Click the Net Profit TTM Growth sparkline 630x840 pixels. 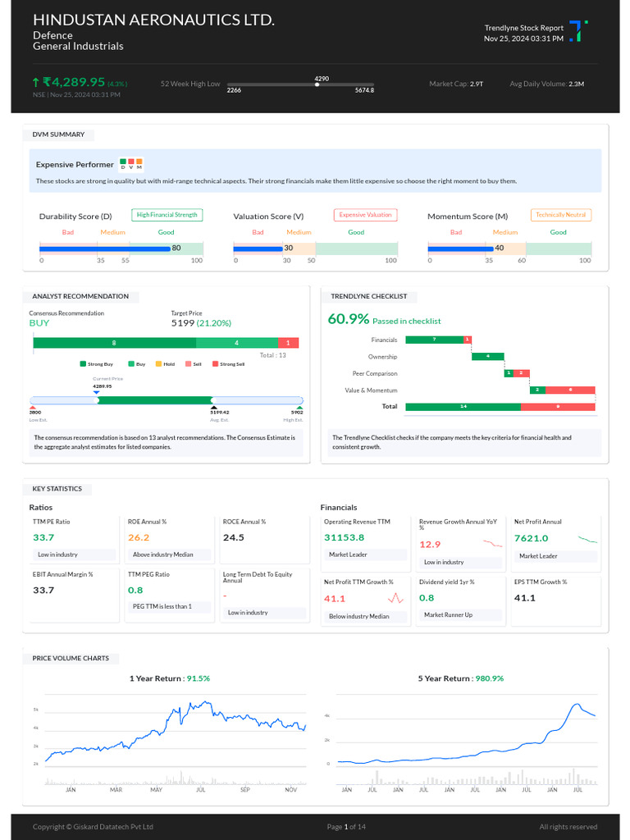click(395, 598)
